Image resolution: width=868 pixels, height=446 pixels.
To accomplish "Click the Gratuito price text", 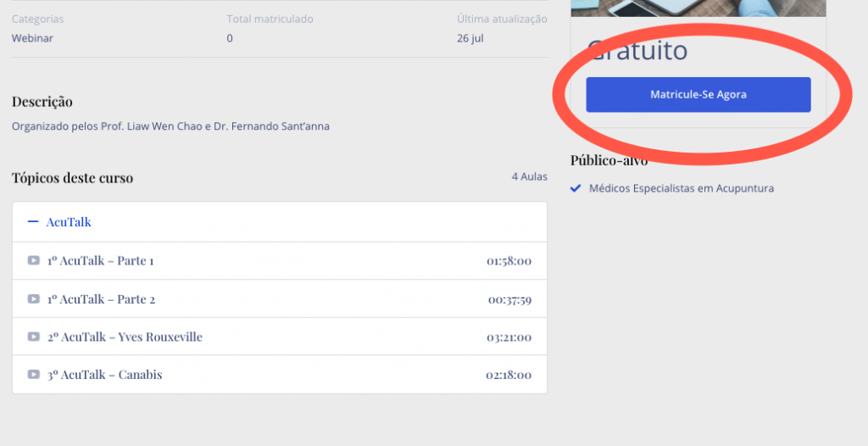I will click(x=637, y=51).
